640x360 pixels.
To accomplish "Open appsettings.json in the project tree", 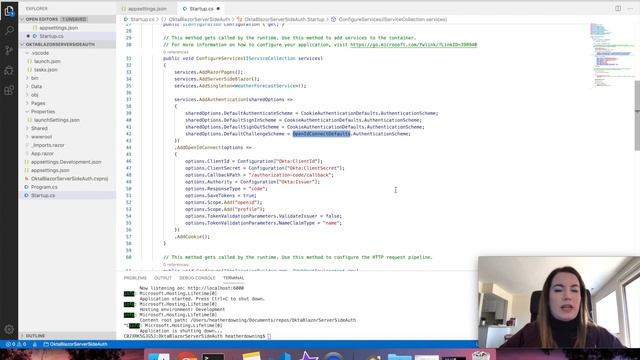I will (50, 170).
